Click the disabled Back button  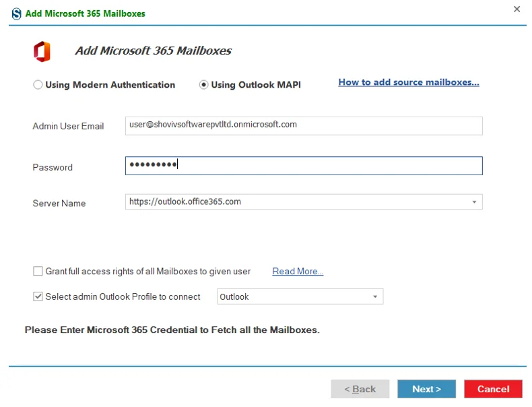[x=360, y=389]
